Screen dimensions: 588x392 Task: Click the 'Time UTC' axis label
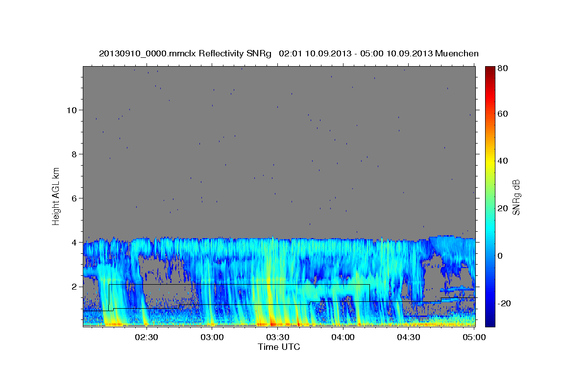click(x=279, y=347)
